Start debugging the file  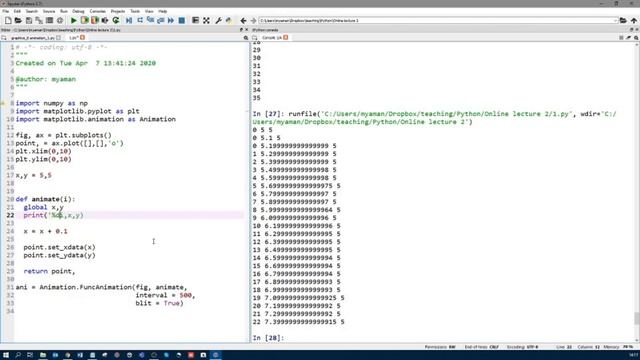click(x=129, y=20)
